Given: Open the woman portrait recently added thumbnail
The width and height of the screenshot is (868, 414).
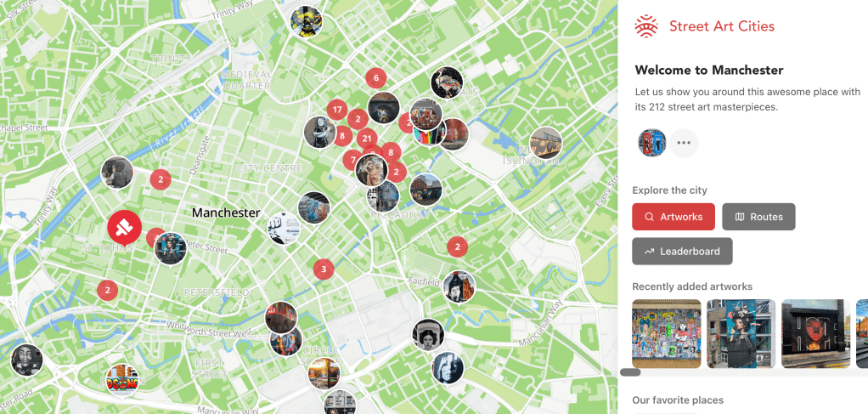Looking at the screenshot, I should 741,333.
